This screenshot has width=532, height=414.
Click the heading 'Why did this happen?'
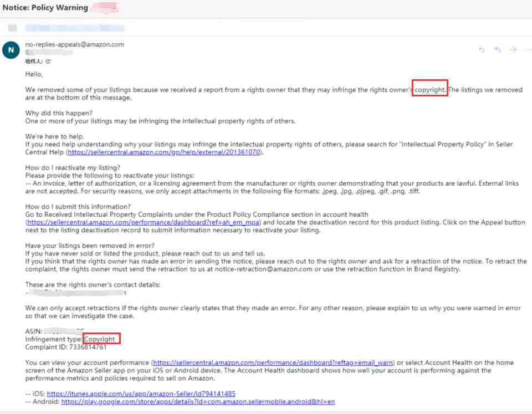point(59,113)
